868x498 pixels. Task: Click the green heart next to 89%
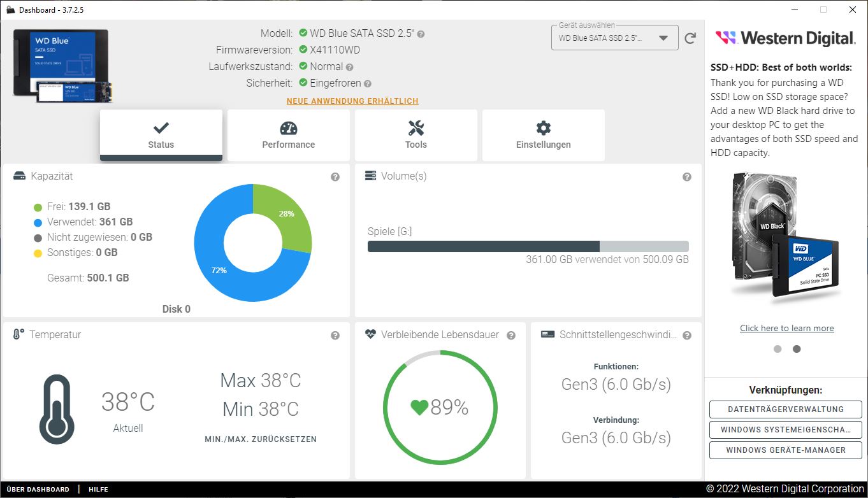click(x=419, y=408)
